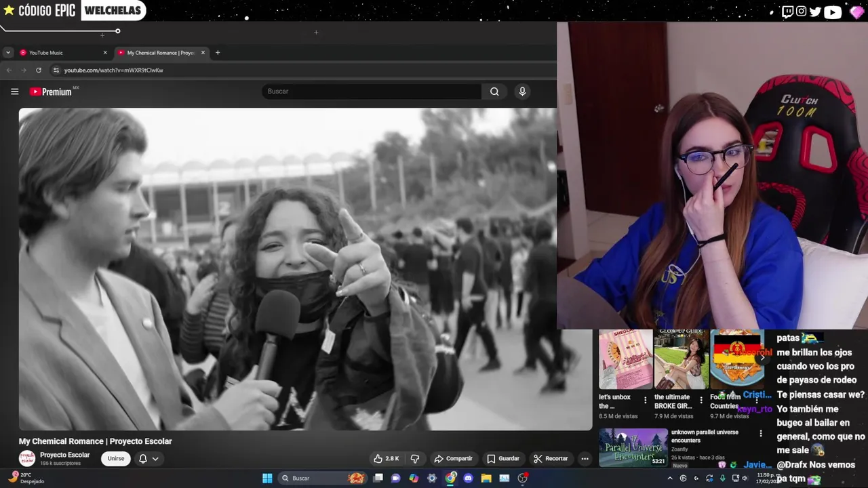The image size is (868, 488).
Task: Join the channel via Unirse button
Action: pos(116,459)
